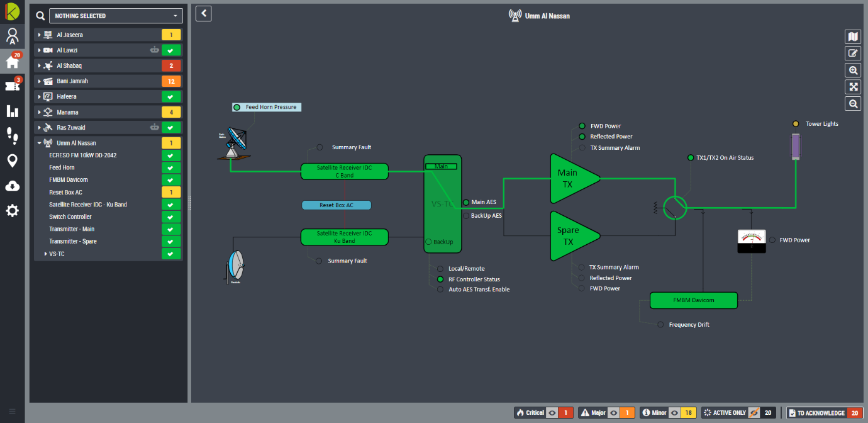Toggle Critical alarms visibility eye

(x=552, y=413)
